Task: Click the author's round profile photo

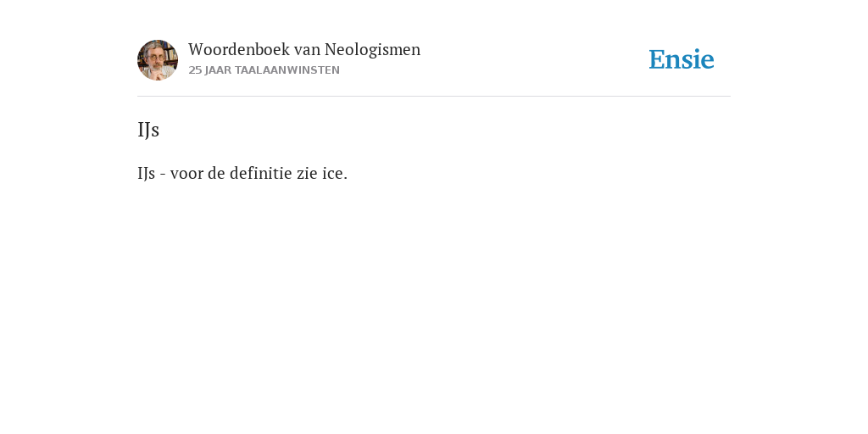Action: coord(157,60)
